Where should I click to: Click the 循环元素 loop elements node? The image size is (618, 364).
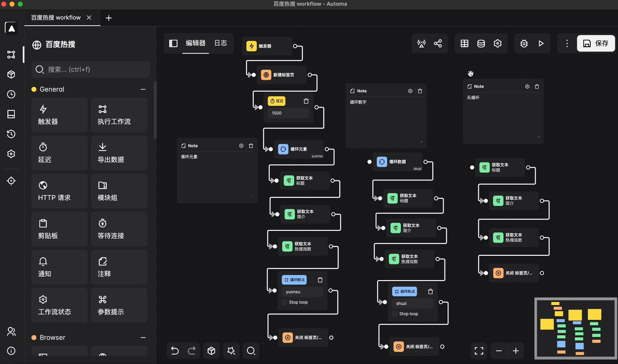[x=299, y=149]
